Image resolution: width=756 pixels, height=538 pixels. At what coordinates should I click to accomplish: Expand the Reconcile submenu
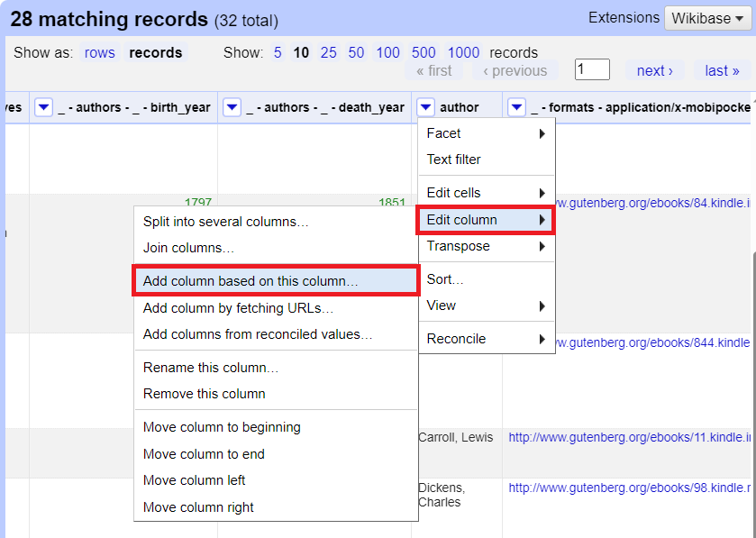click(x=486, y=339)
